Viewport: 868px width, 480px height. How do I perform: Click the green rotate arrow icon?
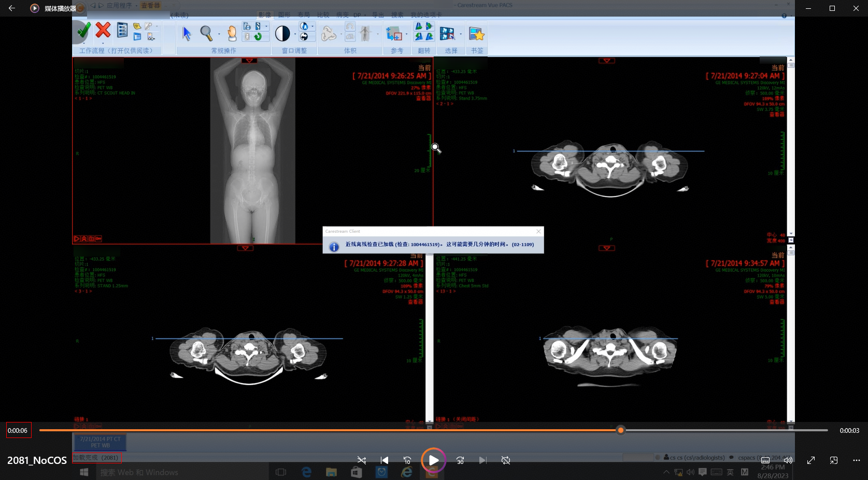click(258, 37)
